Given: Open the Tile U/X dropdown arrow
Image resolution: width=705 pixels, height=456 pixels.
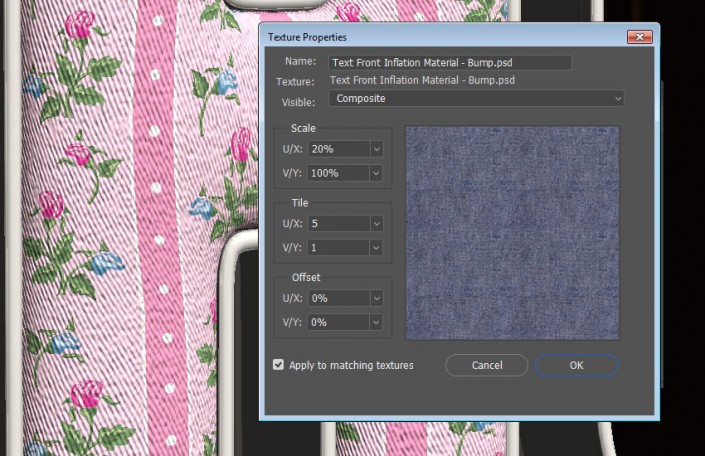Looking at the screenshot, I should 376,223.
